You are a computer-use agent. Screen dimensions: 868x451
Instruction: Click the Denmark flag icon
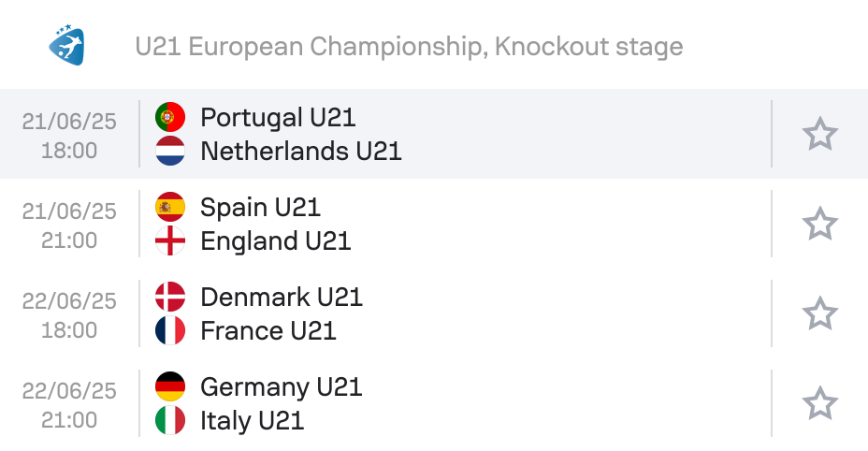[x=170, y=297]
